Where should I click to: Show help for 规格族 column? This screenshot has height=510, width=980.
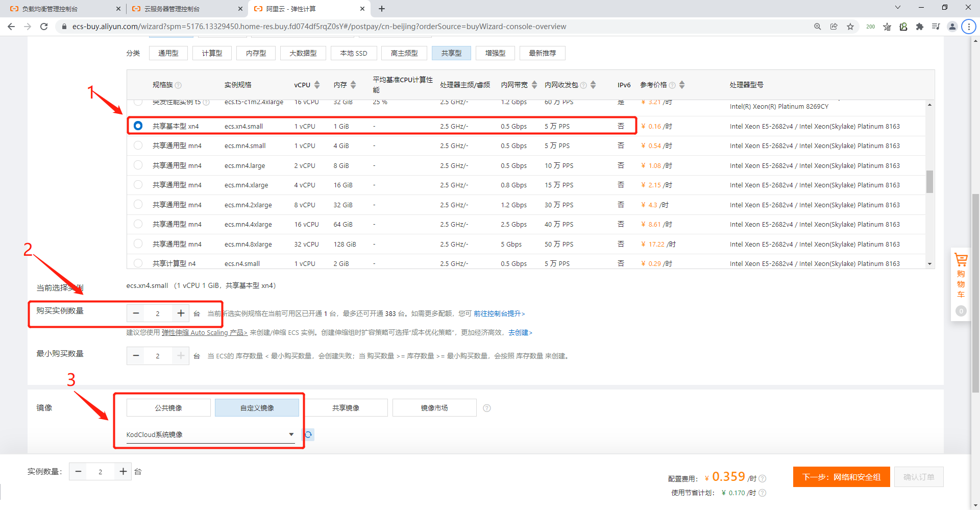[x=178, y=85]
